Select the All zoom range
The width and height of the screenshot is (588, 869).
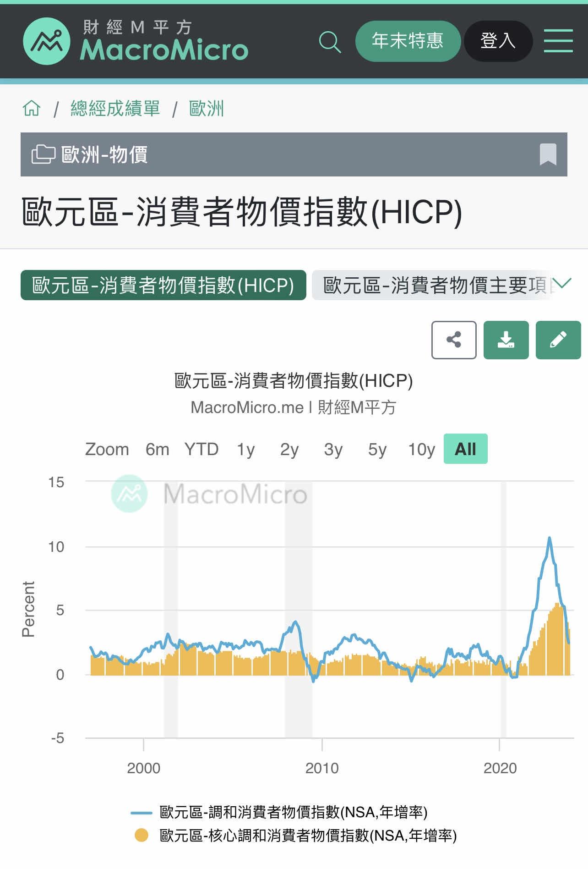[465, 449]
